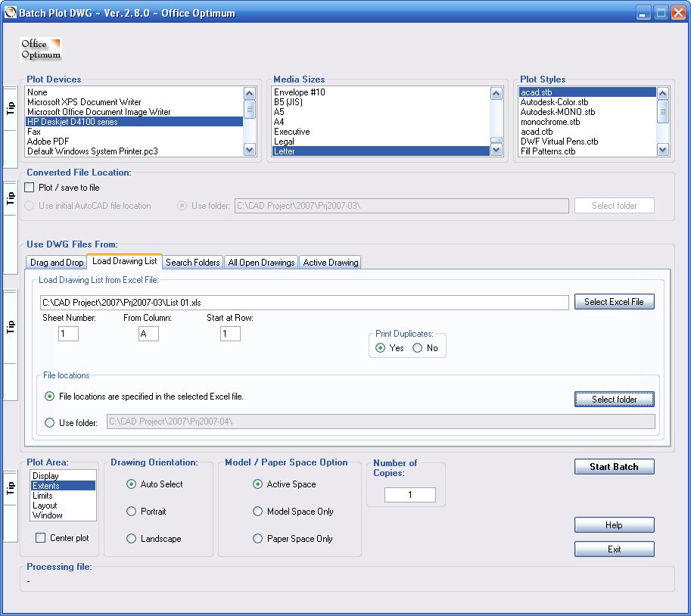The width and height of the screenshot is (691, 616).
Task: Open the Tip tab beside Converted File Location
Action: 10,198
